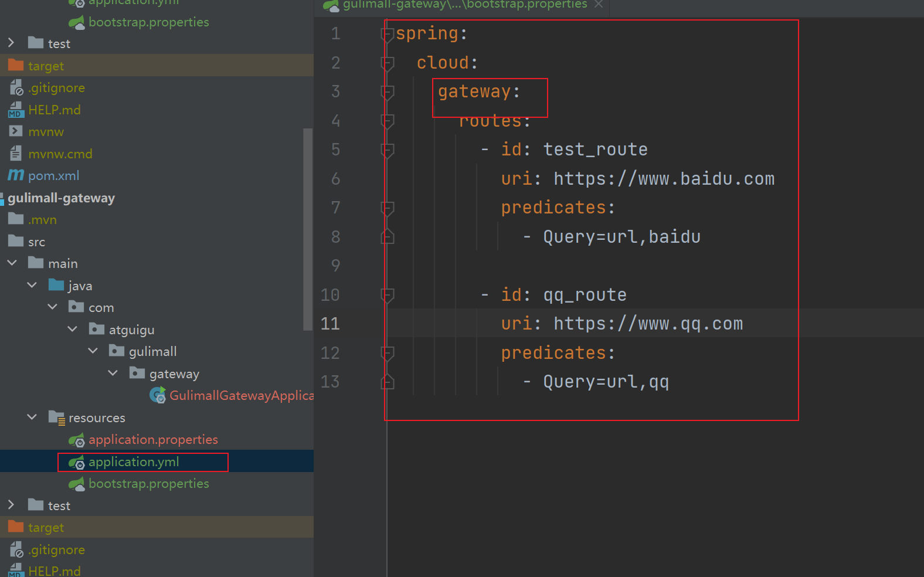The image size is (924, 577).
Task: Collapse the main folder
Action: coord(12,263)
